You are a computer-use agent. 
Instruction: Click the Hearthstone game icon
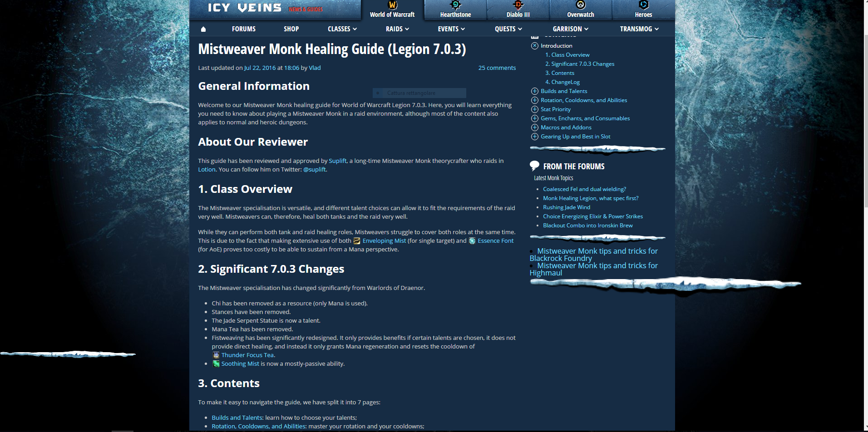click(455, 5)
